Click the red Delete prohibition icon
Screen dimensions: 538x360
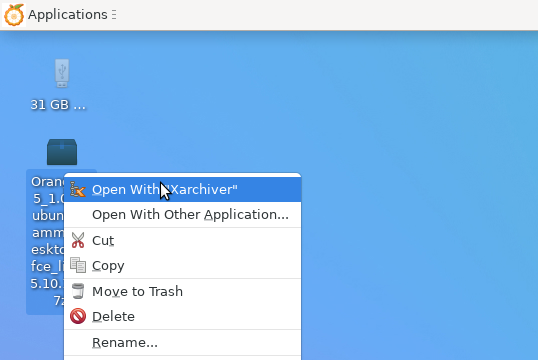pos(78,316)
